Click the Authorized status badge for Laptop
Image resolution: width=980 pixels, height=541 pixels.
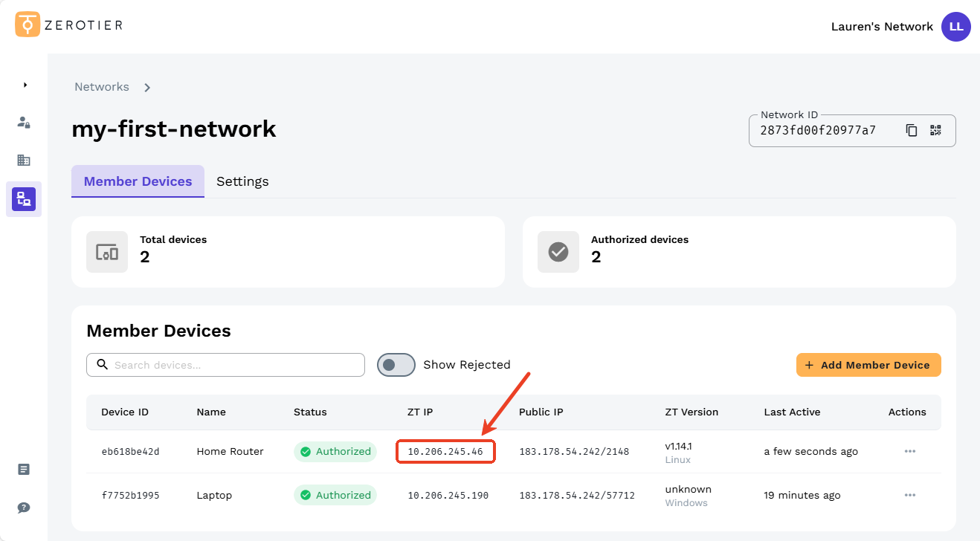pyautogui.click(x=335, y=495)
